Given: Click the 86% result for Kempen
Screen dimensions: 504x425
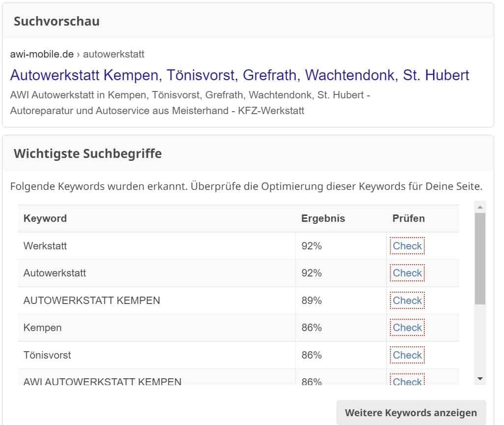Looking at the screenshot, I should pos(311,328).
